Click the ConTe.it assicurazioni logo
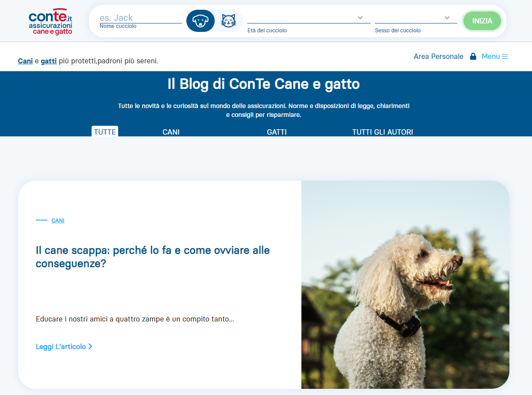Image resolution: width=532 pixels, height=395 pixels. click(50, 21)
